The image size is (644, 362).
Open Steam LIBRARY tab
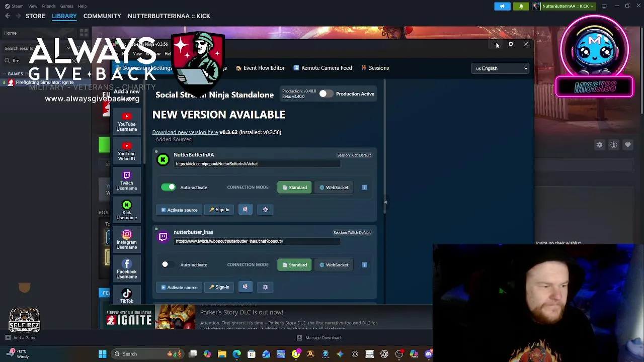point(64,16)
